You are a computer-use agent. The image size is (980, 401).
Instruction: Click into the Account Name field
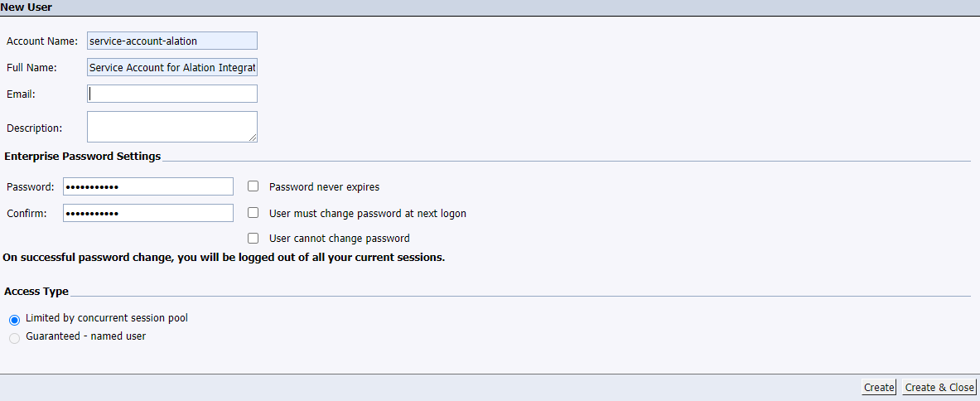click(171, 41)
